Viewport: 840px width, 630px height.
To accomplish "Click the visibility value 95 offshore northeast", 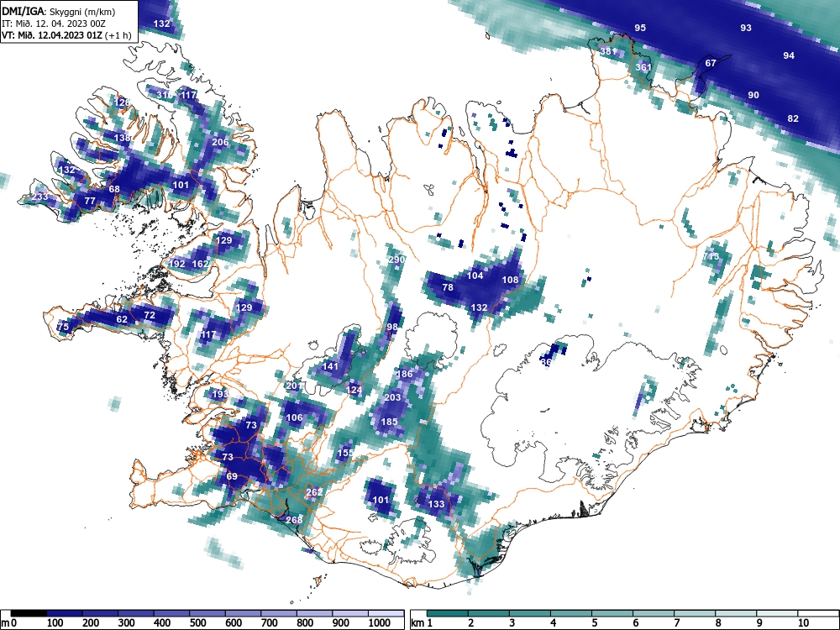I will click(640, 28).
